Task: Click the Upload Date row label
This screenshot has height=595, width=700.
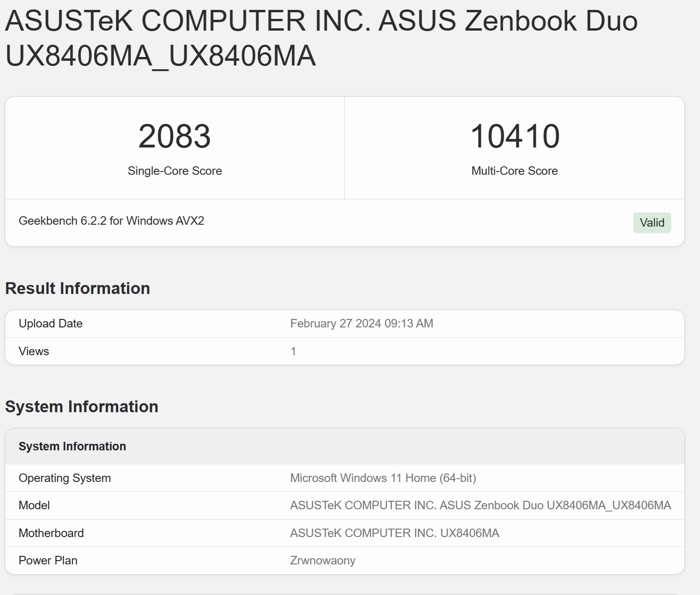Action: coord(50,324)
